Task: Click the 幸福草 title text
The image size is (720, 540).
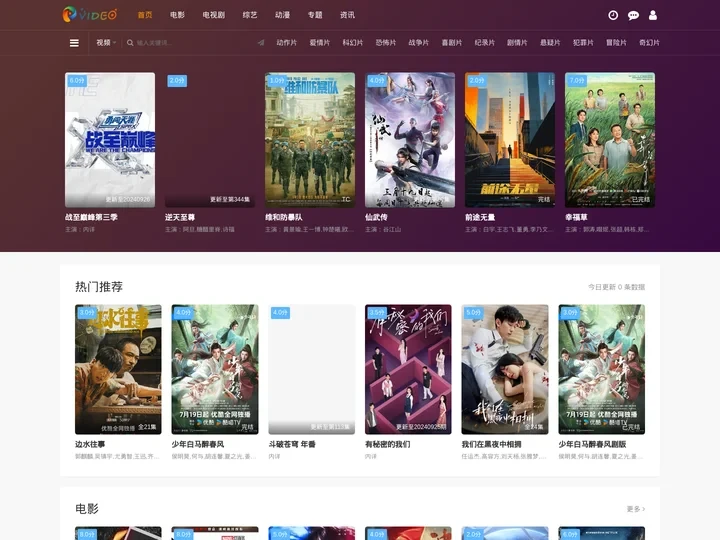Action: click(x=576, y=217)
